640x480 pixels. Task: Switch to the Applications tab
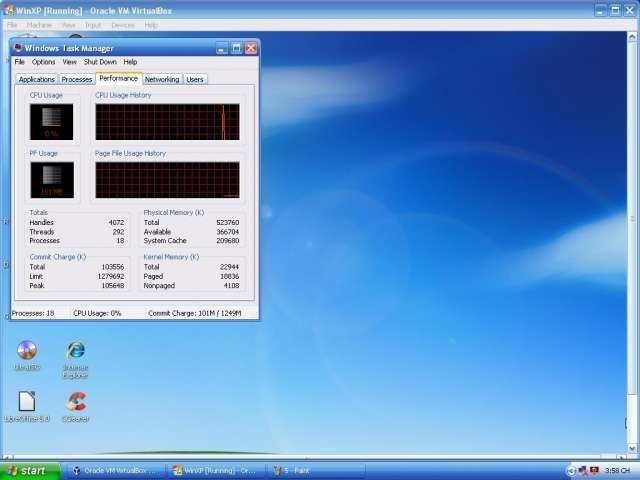tap(37, 79)
